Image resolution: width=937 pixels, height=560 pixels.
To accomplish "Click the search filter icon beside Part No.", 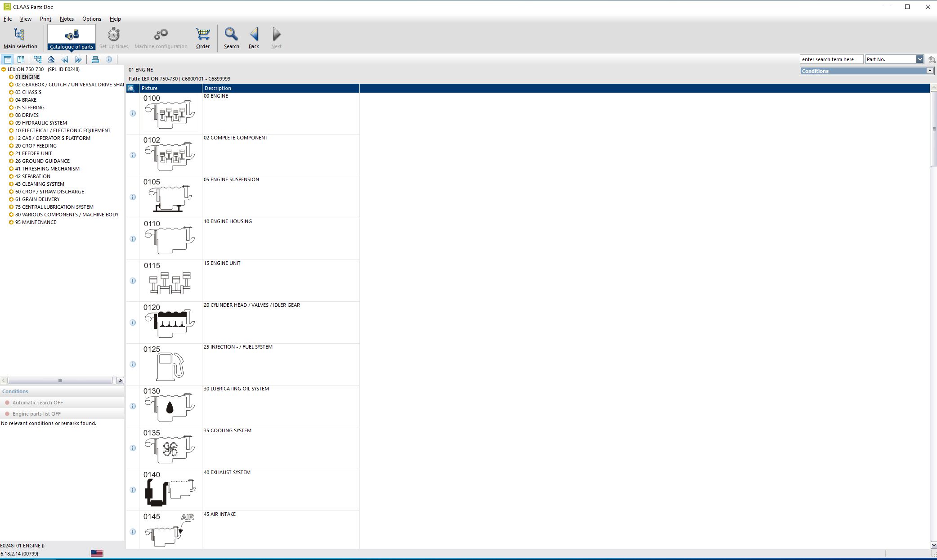I will pyautogui.click(x=932, y=59).
